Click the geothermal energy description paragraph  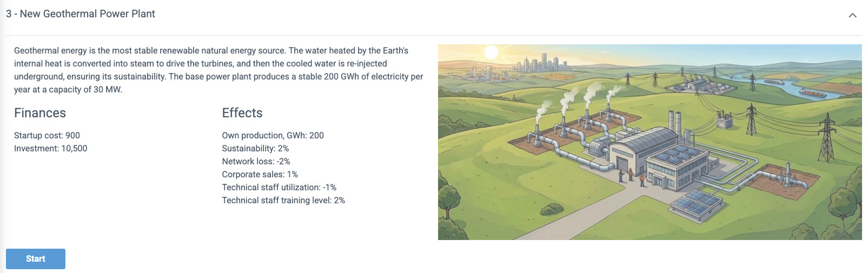[218, 70]
